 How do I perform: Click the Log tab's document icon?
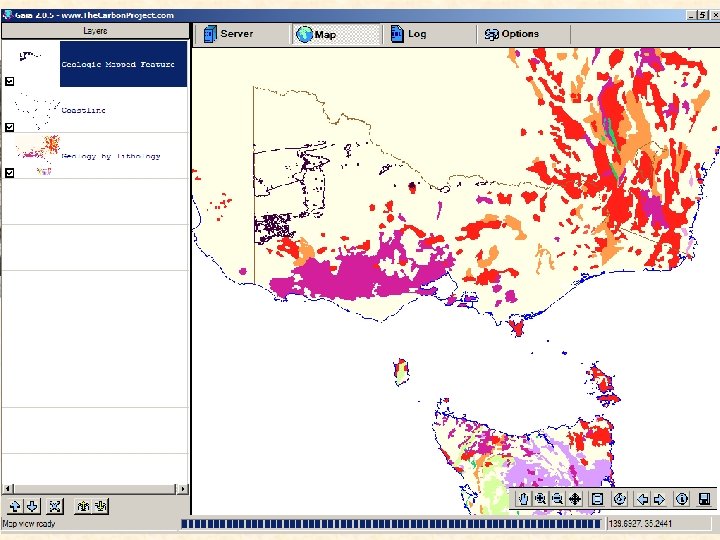click(396, 34)
